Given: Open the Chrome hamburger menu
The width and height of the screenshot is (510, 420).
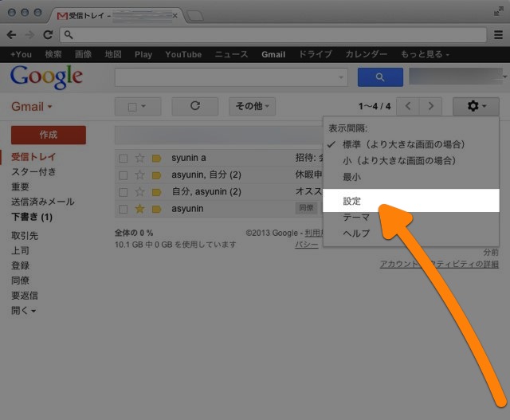Looking at the screenshot, I should tap(498, 34).
